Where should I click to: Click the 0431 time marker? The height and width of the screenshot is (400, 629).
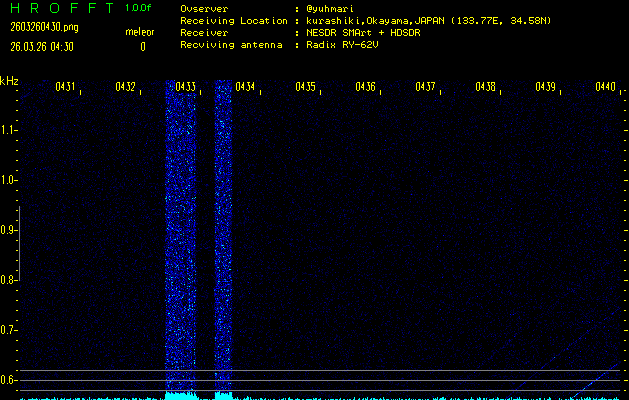66,87
